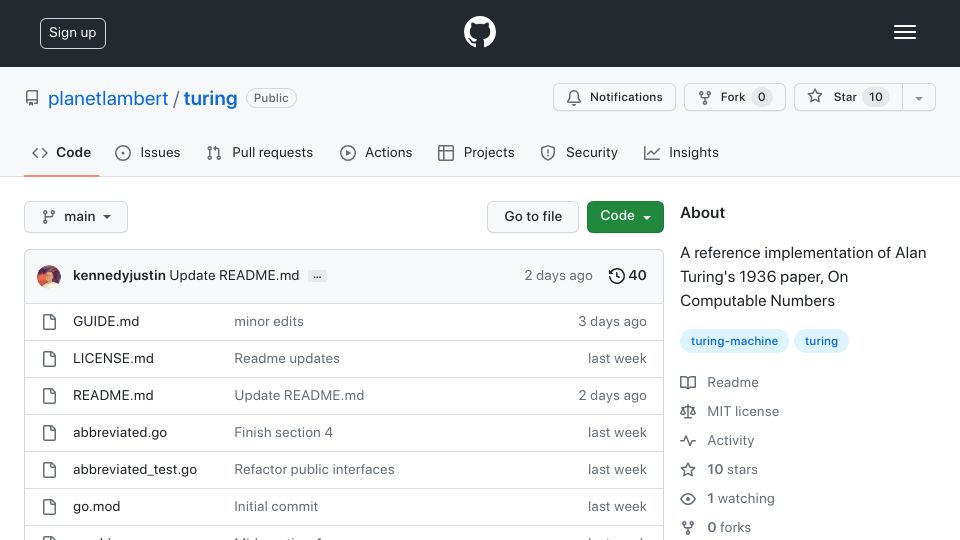
Task: View the 1 watching link
Action: 741,498
